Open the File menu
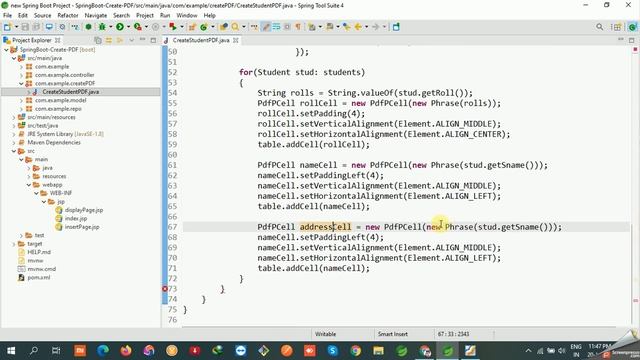640x360 pixels. coord(7,15)
